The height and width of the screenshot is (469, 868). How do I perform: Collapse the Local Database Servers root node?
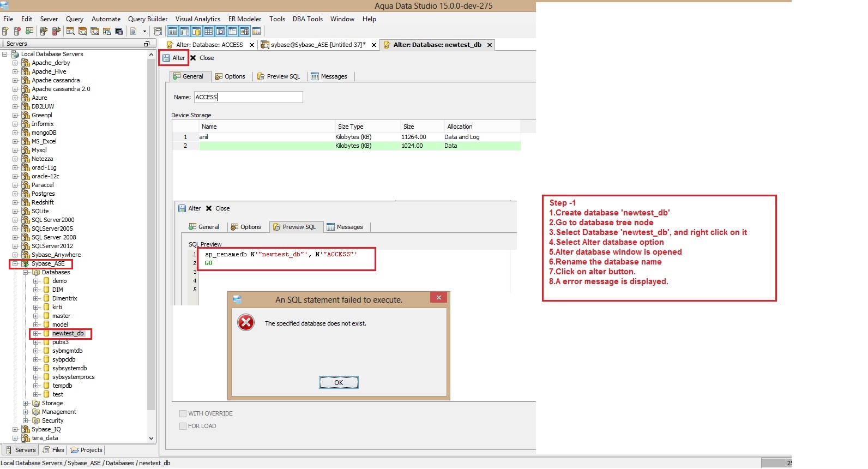(x=5, y=54)
